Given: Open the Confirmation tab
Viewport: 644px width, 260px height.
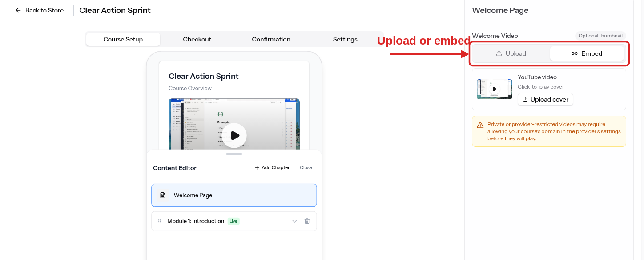Looking at the screenshot, I should point(271,39).
